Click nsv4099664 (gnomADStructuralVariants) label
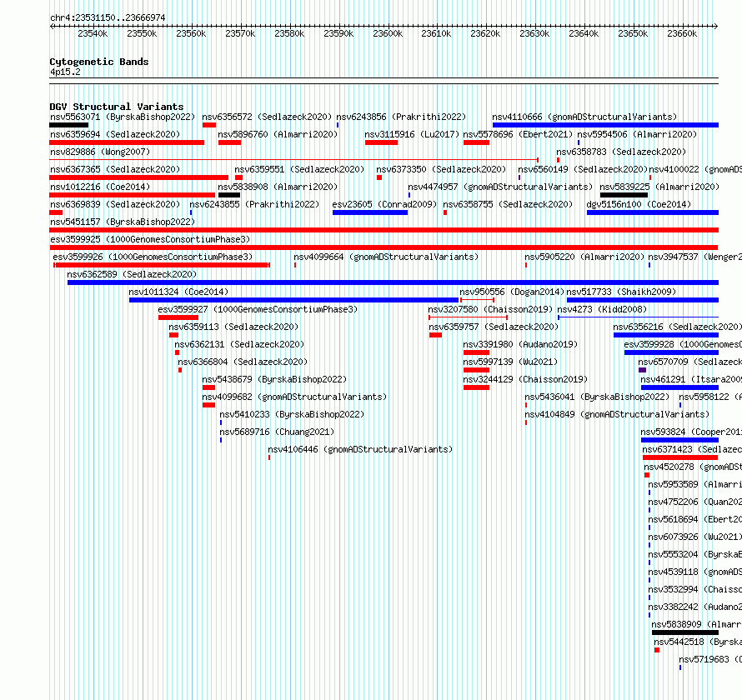Image resolution: width=742 pixels, height=700 pixels. pyautogui.click(x=386, y=257)
